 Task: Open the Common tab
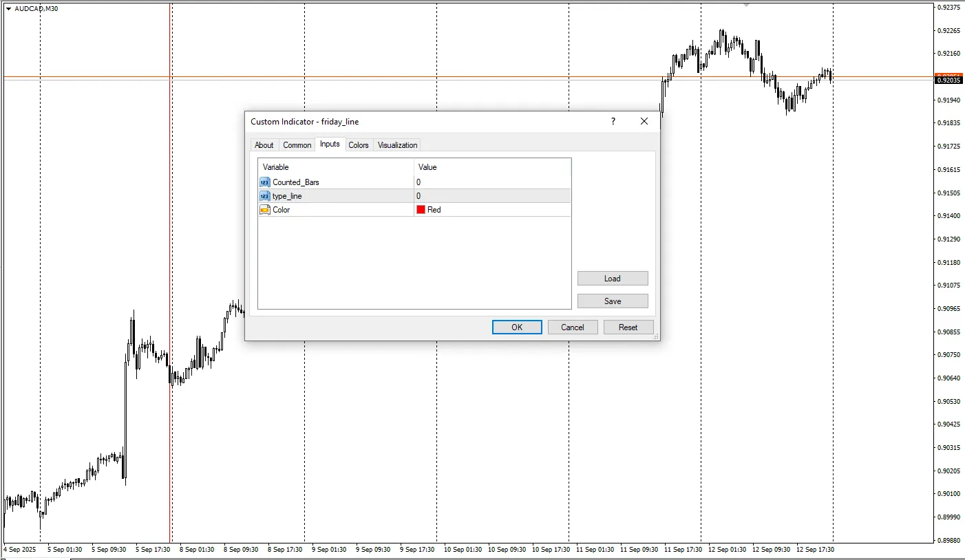tap(297, 145)
